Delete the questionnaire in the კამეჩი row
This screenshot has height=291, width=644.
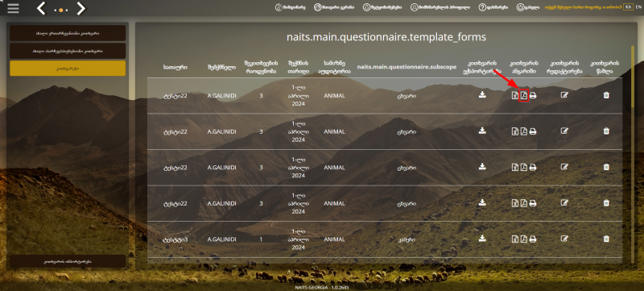tap(606, 239)
